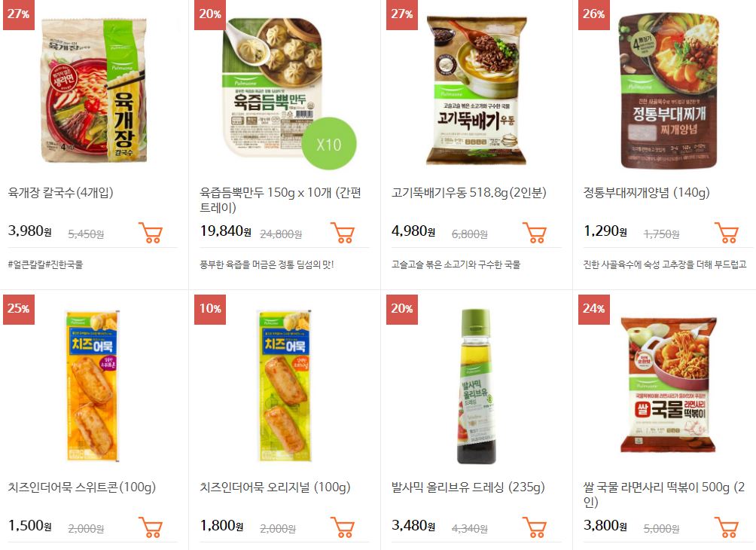Open the 발사믹 올리브유 bottle image
756x550 pixels.
click(x=476, y=386)
